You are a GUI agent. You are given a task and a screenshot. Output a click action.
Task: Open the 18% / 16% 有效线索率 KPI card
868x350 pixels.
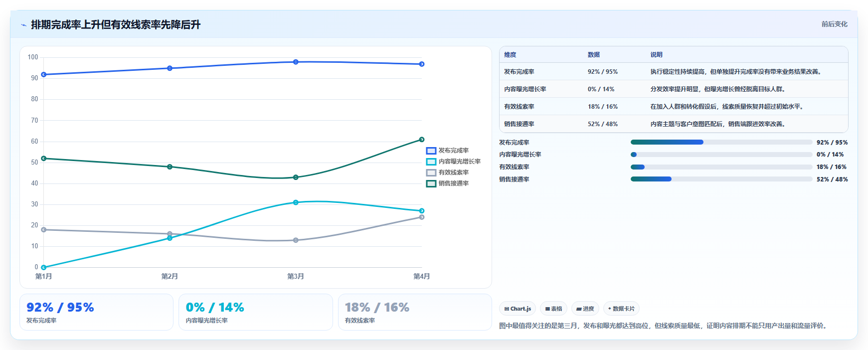point(415,312)
